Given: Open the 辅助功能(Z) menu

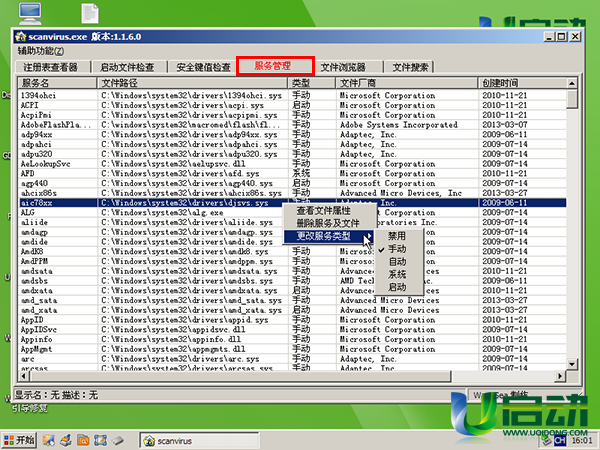Looking at the screenshot, I should (41, 51).
